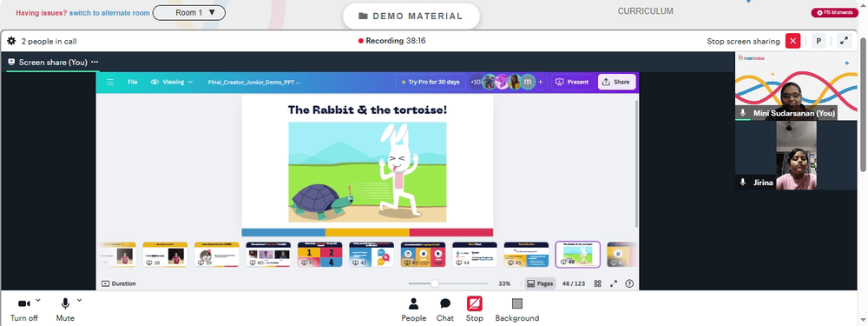The width and height of the screenshot is (868, 326).
Task: Click the 2 people in call label
Action: [x=49, y=41]
